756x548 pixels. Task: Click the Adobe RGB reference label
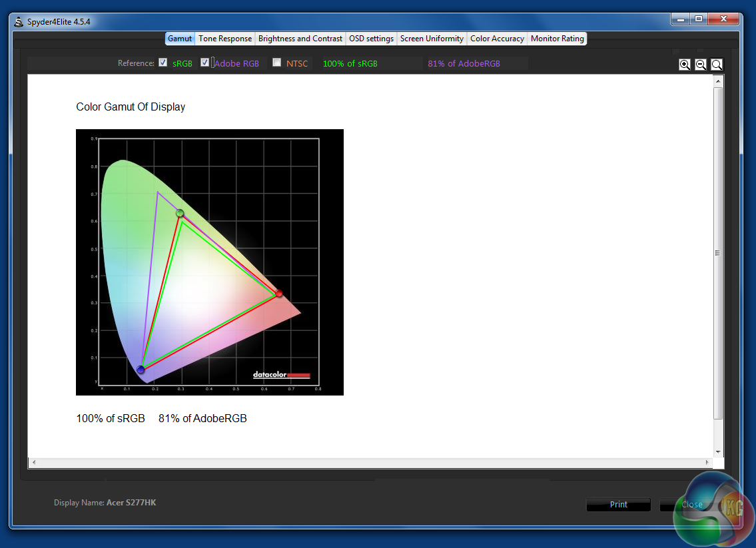tap(236, 64)
